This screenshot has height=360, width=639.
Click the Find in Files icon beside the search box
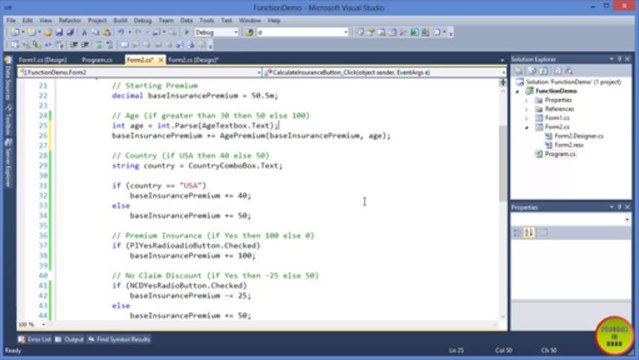tap(249, 32)
